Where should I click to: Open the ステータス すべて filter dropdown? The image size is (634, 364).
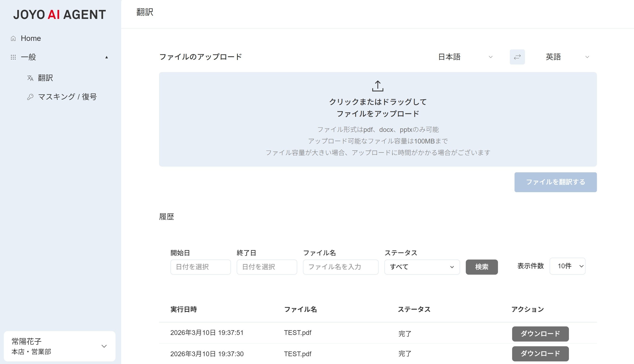422,267
